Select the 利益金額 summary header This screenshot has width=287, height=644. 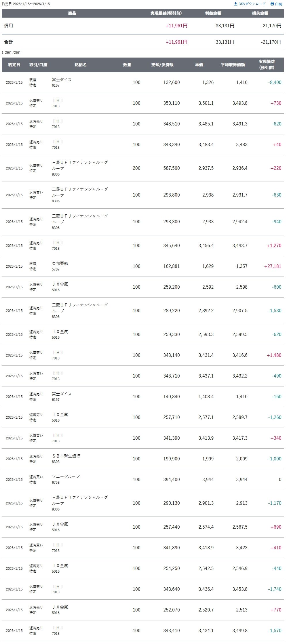point(213,13)
